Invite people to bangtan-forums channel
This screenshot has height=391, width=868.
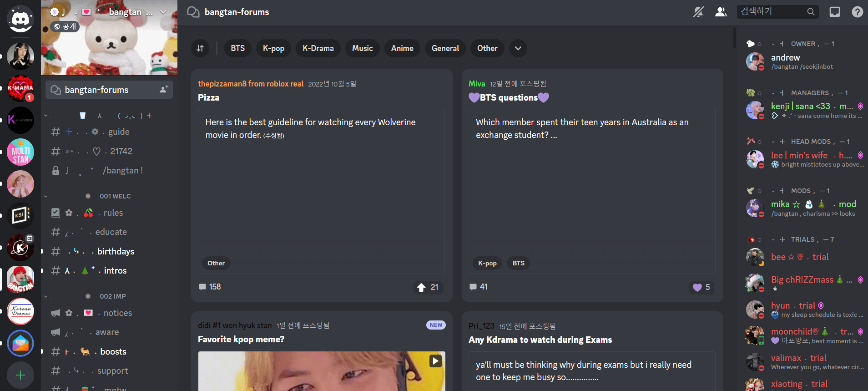[163, 90]
